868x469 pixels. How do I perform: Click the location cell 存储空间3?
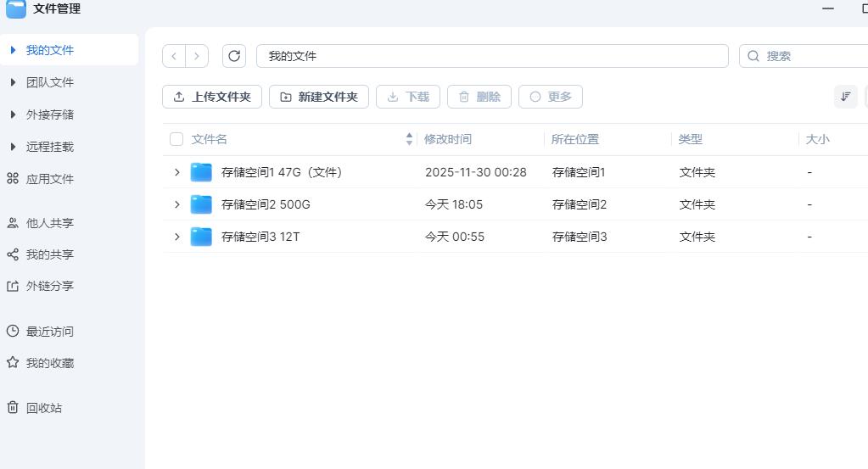pyautogui.click(x=580, y=236)
